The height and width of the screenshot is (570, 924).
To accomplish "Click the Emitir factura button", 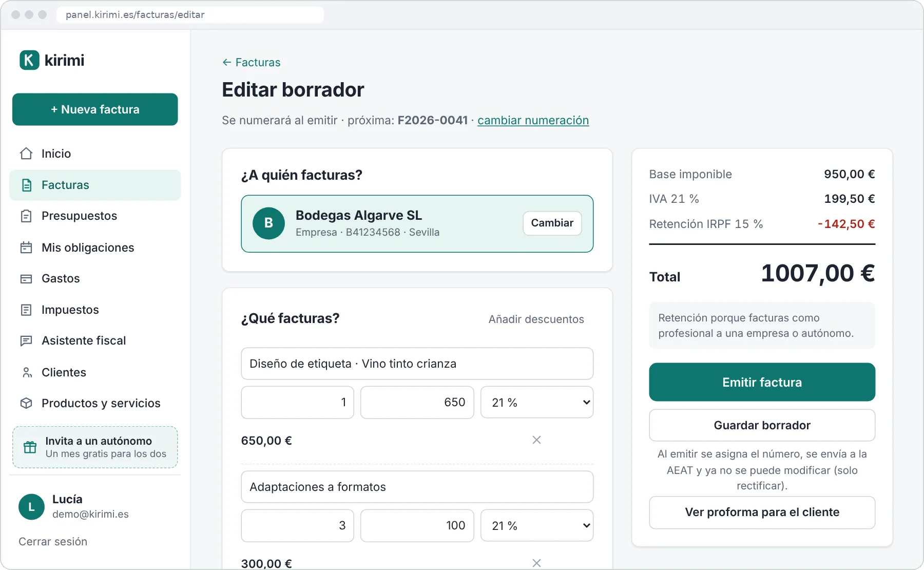I will coord(762,382).
